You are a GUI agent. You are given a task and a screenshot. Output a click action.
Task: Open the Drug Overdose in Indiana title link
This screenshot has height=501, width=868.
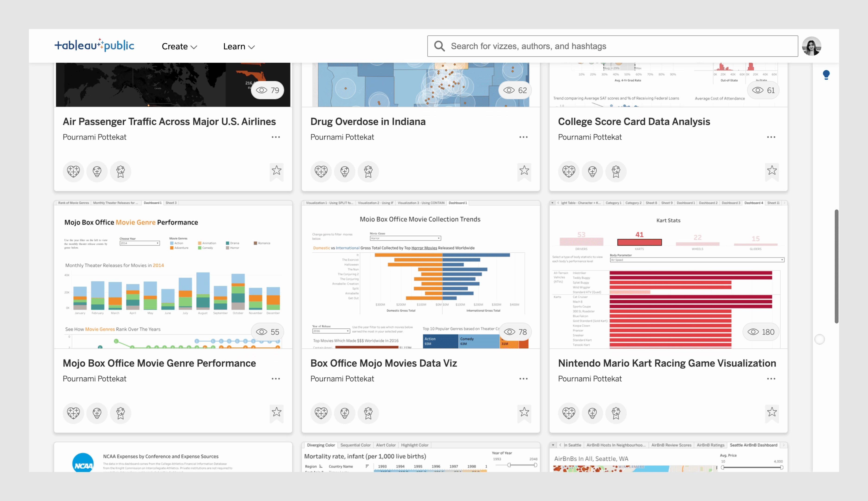(x=368, y=122)
